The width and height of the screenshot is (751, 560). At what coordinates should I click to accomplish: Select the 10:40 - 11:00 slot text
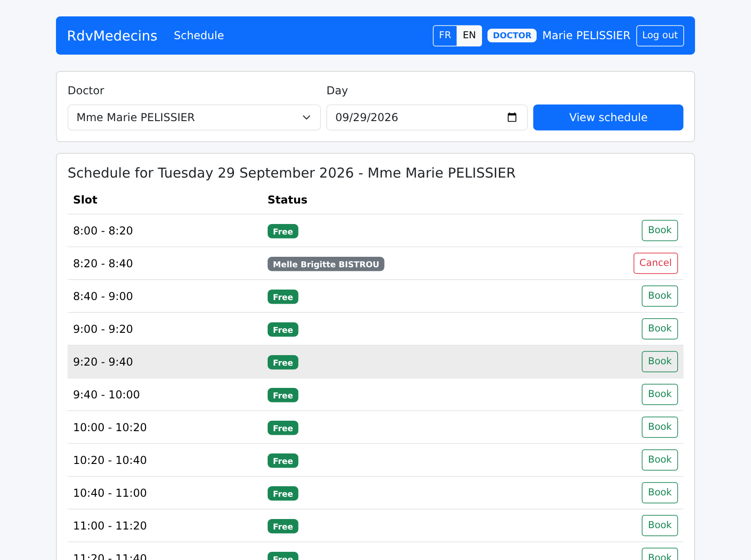pos(110,493)
